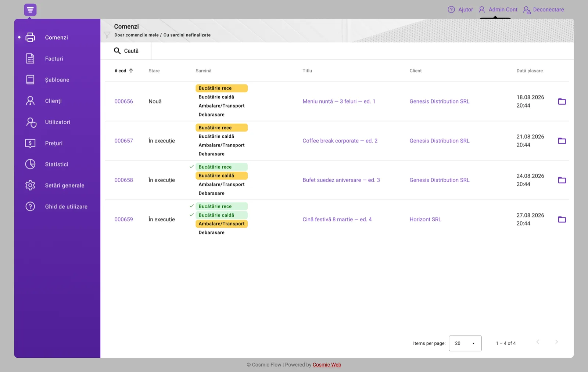The image size is (588, 372).
Task: Go to next page chevron
Action: (x=556, y=342)
